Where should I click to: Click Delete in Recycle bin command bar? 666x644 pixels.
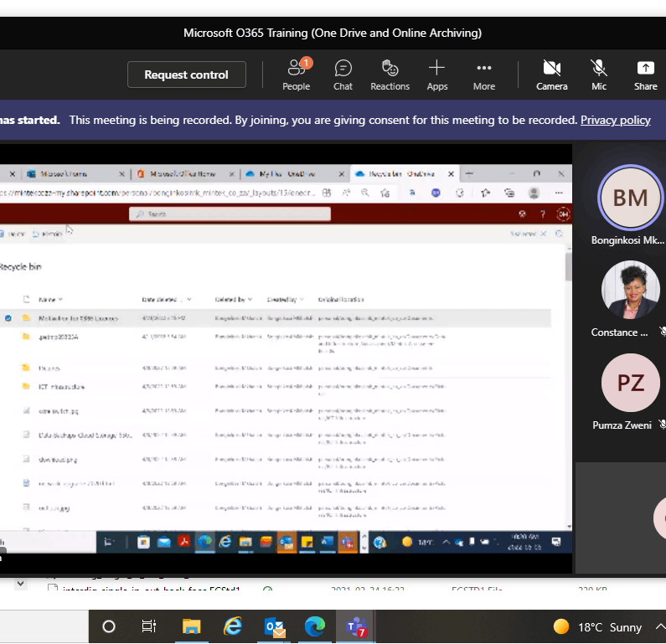(13, 234)
